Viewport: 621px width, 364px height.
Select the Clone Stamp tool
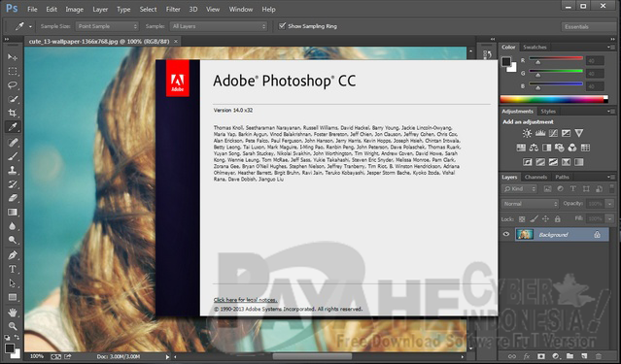[13, 170]
